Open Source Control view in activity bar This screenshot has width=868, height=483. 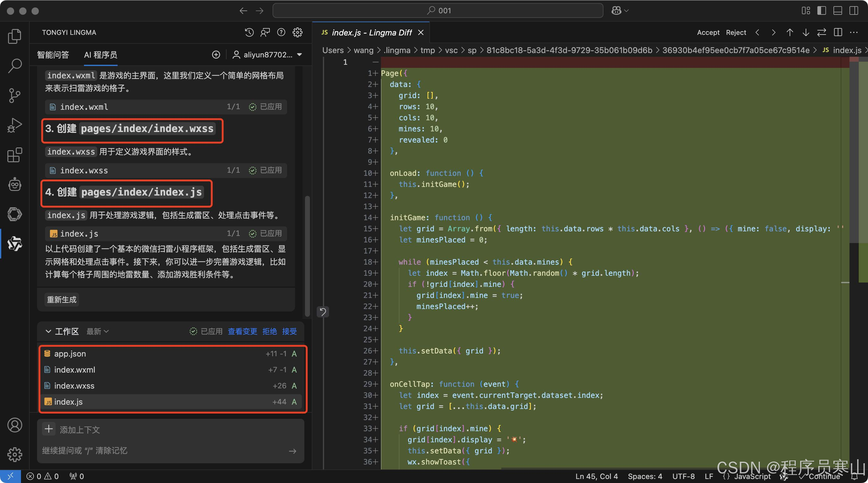[15, 96]
